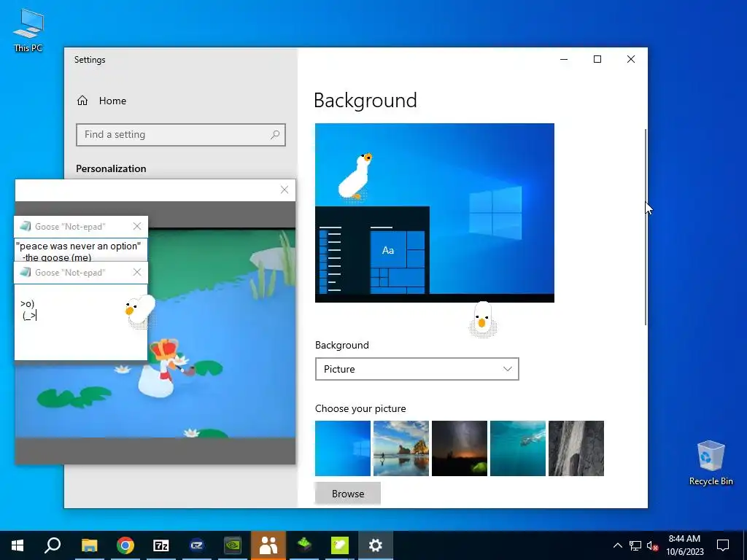
Task: Click the goose below the background preview
Action: point(483,319)
